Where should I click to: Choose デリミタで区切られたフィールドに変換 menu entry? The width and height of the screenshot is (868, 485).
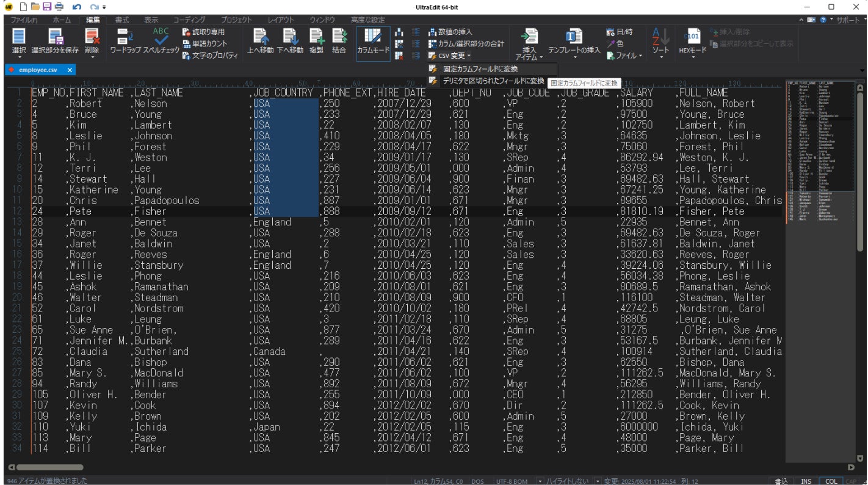[x=492, y=81]
